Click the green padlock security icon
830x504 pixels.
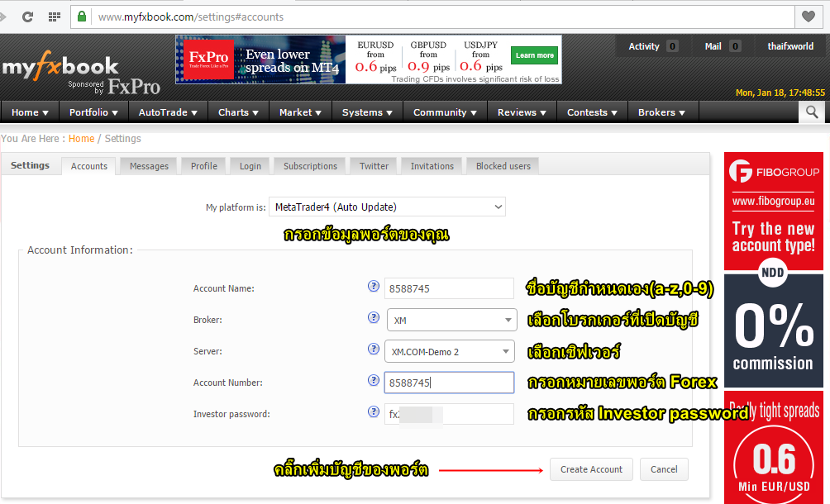[x=82, y=17]
